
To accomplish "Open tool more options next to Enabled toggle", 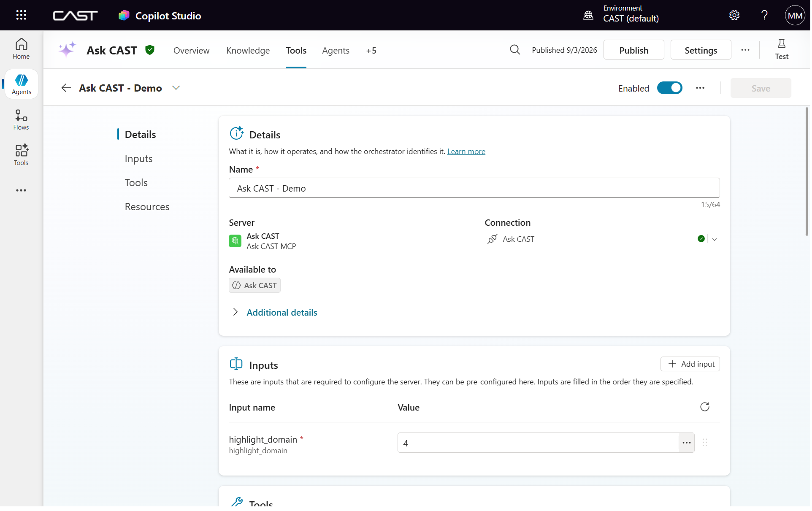I will pyautogui.click(x=700, y=88).
